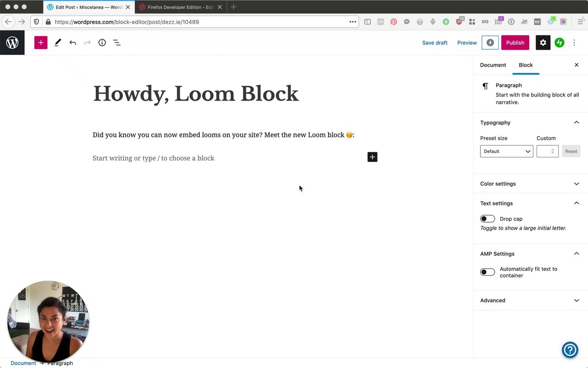Click the Publish button
588x368 pixels.
(515, 43)
